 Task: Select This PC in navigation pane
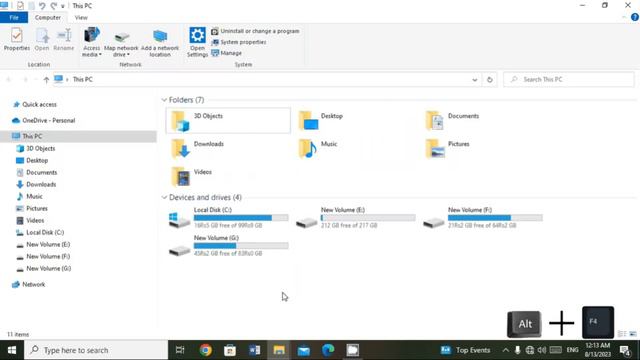(x=32, y=136)
